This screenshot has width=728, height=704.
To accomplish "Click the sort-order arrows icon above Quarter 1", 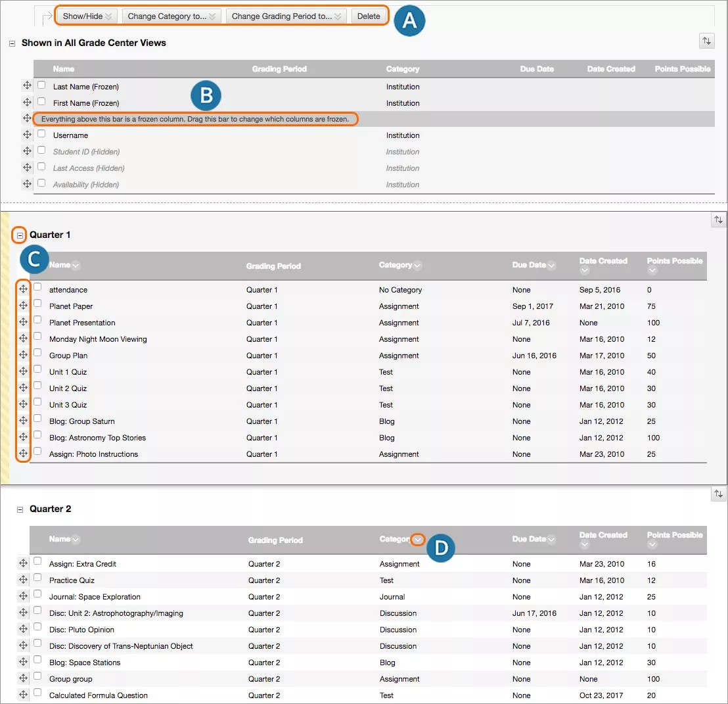I will [x=718, y=220].
